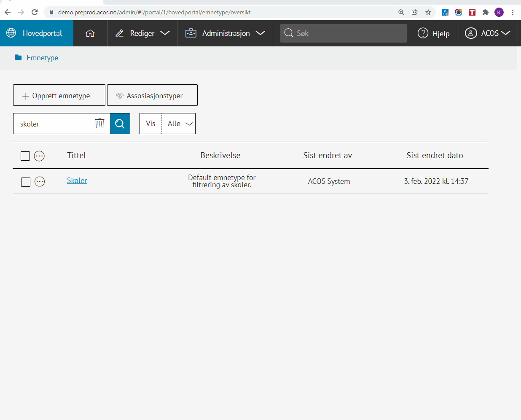
Task: Click the home icon in the navbar
Action: tap(90, 33)
